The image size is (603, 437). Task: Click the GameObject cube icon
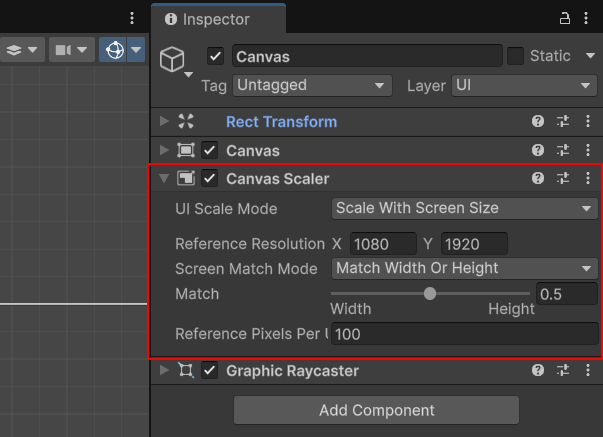(x=173, y=57)
